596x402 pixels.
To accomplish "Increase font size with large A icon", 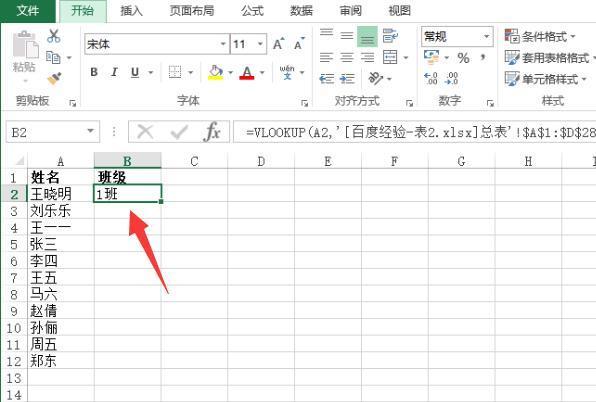I will coord(279,44).
